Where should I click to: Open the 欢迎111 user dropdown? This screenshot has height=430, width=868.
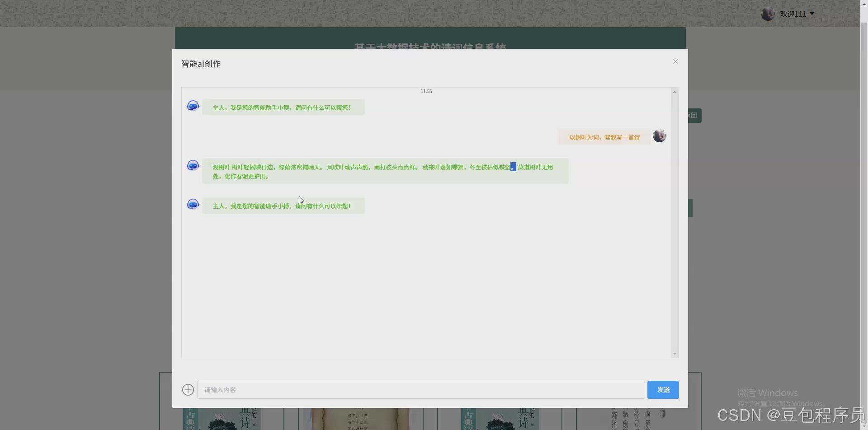click(797, 14)
